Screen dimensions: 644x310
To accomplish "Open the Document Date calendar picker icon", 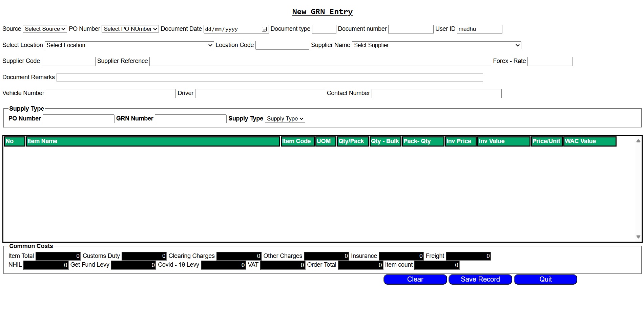I will [264, 29].
